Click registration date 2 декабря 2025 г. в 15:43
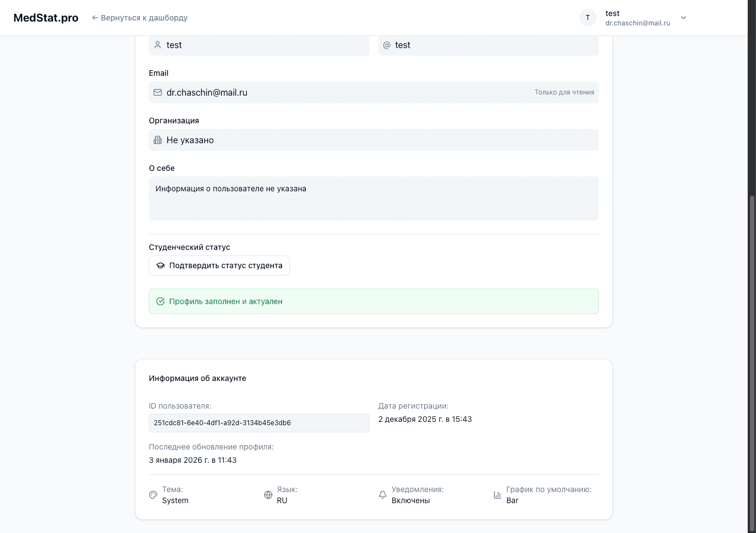The height and width of the screenshot is (533, 756). (x=425, y=419)
